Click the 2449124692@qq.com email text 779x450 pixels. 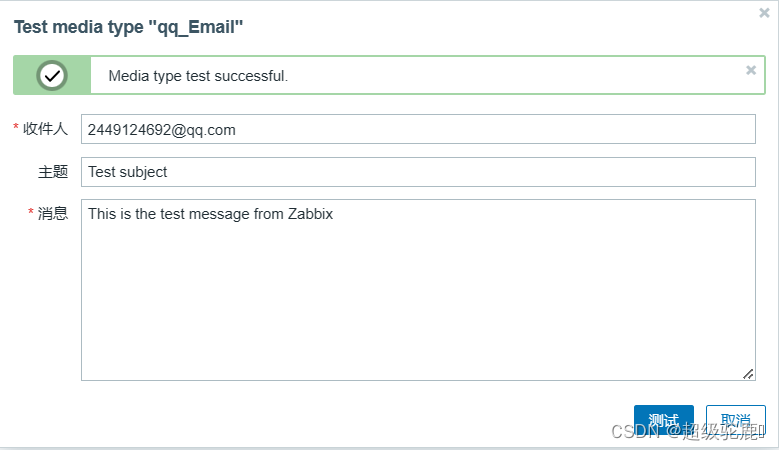(161, 129)
